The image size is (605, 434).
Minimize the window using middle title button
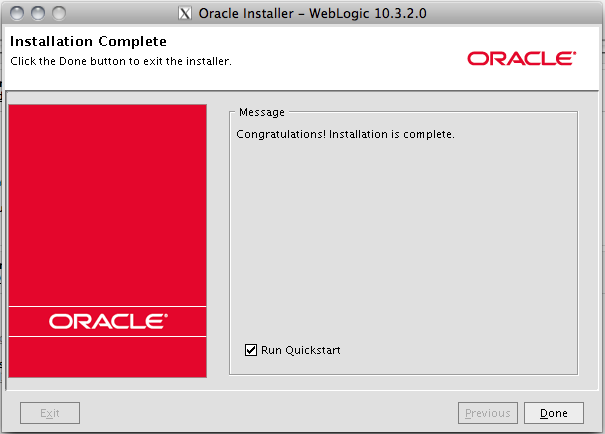pyautogui.click(x=38, y=13)
